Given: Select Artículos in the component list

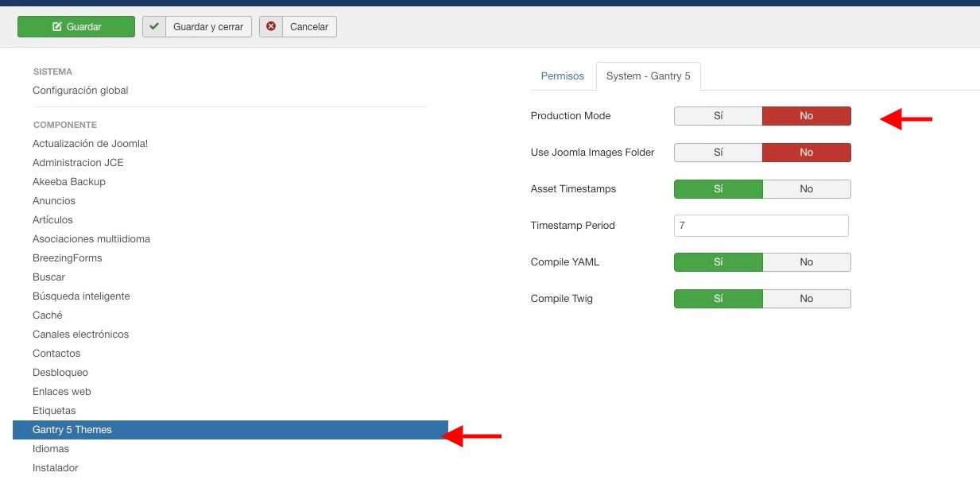Looking at the screenshot, I should (x=52, y=220).
